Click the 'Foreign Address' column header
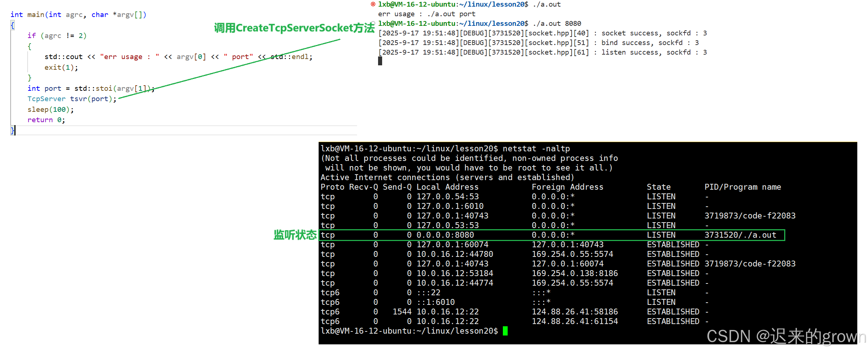The image size is (868, 351). pyautogui.click(x=567, y=187)
